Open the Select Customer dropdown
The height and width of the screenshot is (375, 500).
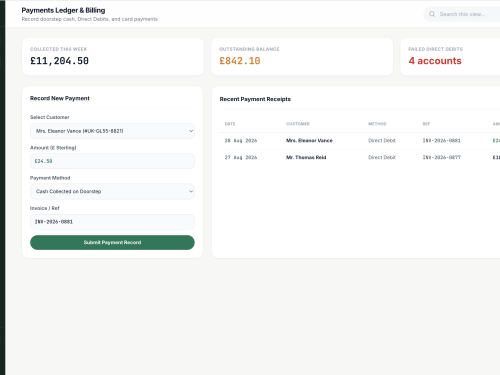(x=112, y=131)
